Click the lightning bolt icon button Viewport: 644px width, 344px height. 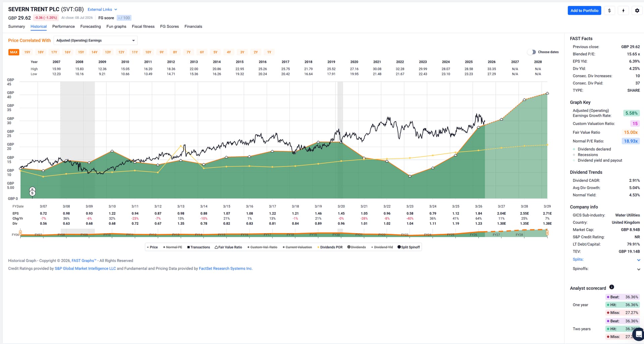click(x=623, y=10)
